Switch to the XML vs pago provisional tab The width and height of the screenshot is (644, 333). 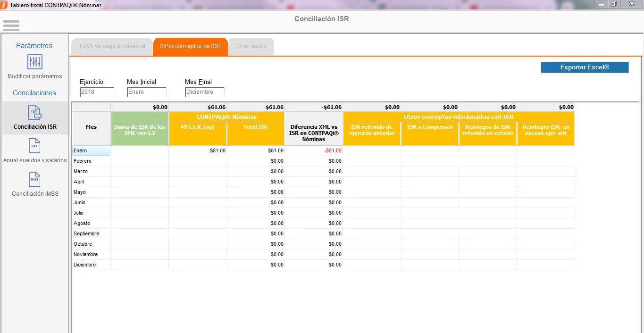pos(112,46)
